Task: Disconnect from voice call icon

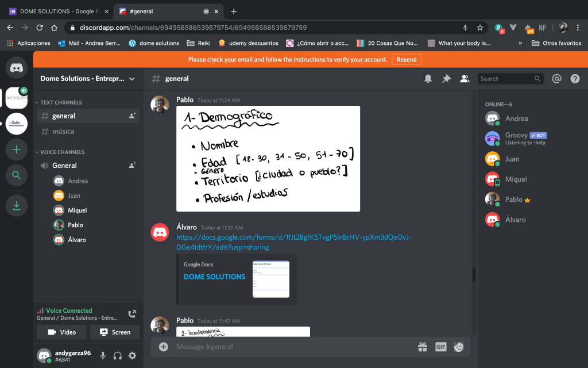Action: pyautogui.click(x=132, y=313)
